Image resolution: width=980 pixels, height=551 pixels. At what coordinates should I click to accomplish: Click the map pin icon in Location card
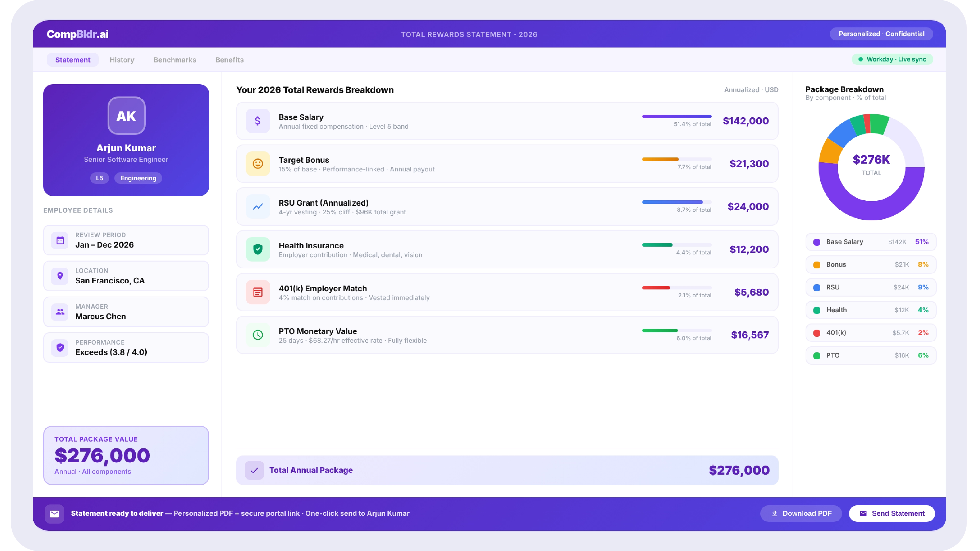[x=60, y=276]
